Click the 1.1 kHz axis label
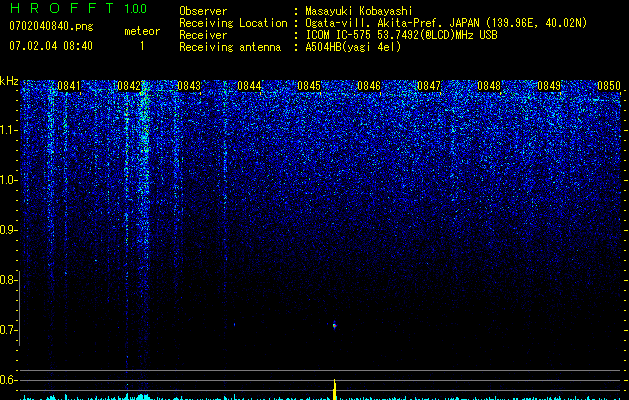The image size is (629, 400). tap(8, 130)
